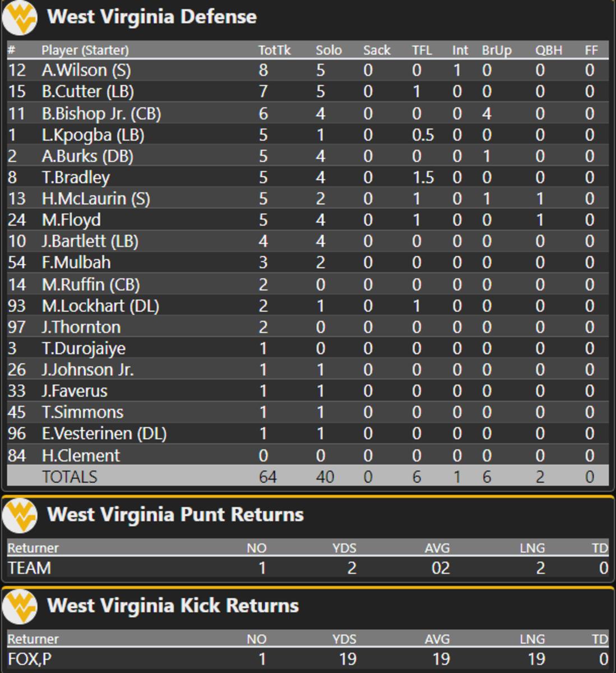The width and height of the screenshot is (616, 673).
Task: Click the QBH column header
Action: pyautogui.click(x=548, y=50)
